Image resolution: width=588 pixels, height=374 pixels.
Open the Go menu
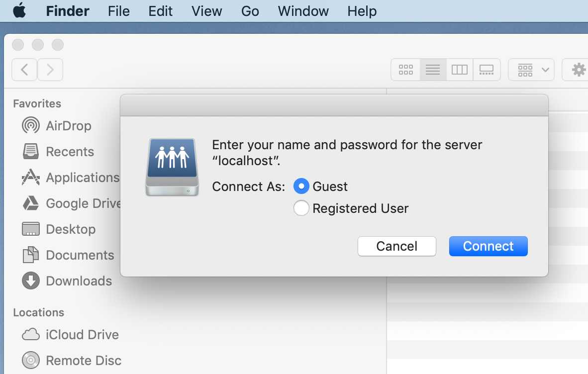[250, 11]
